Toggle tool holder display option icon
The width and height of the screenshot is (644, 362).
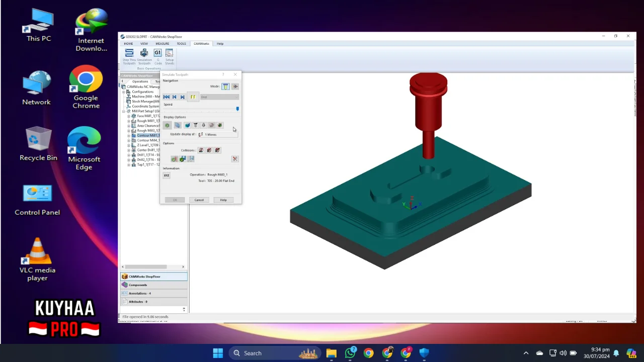click(204, 125)
